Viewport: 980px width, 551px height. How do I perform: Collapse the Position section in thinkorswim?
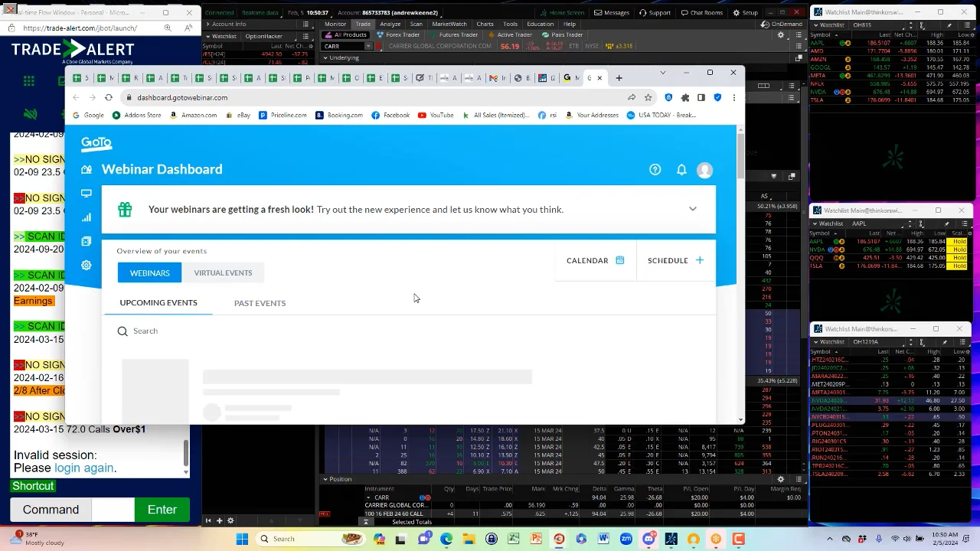pos(326,479)
